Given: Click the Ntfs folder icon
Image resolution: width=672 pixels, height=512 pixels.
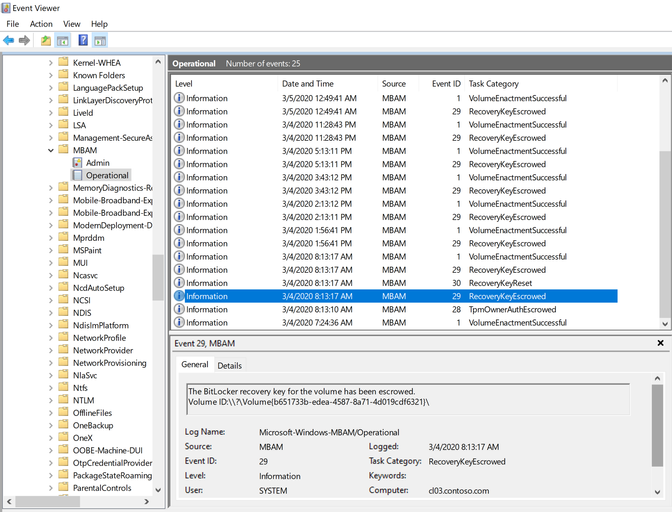Looking at the screenshot, I should click(63, 387).
